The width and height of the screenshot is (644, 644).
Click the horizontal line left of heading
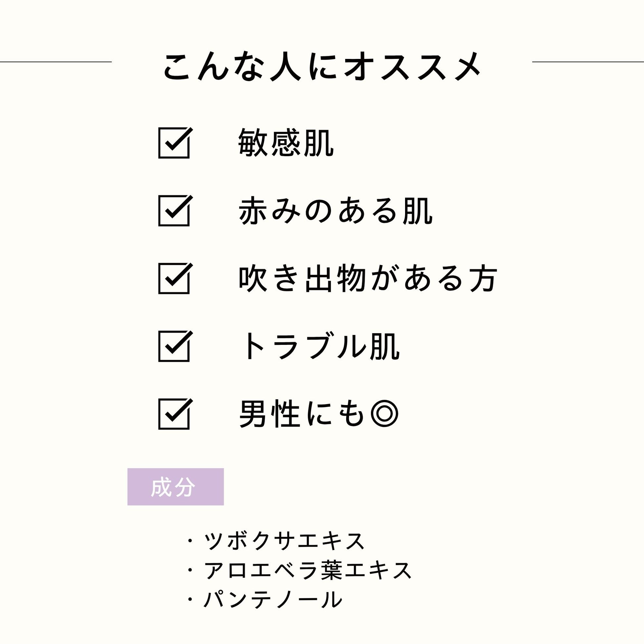(56, 62)
